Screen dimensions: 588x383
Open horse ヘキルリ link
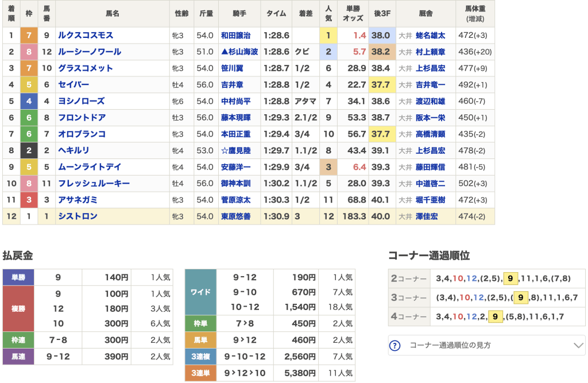tap(73, 150)
